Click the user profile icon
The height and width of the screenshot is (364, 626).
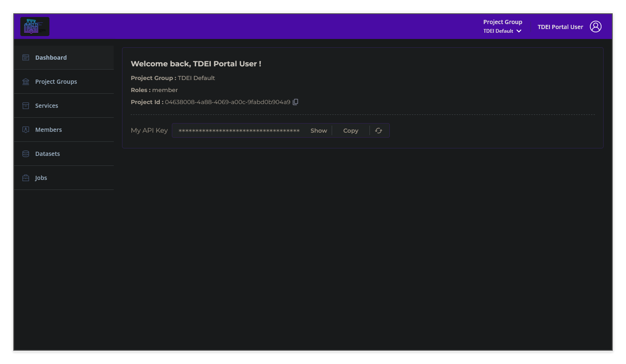point(596,26)
